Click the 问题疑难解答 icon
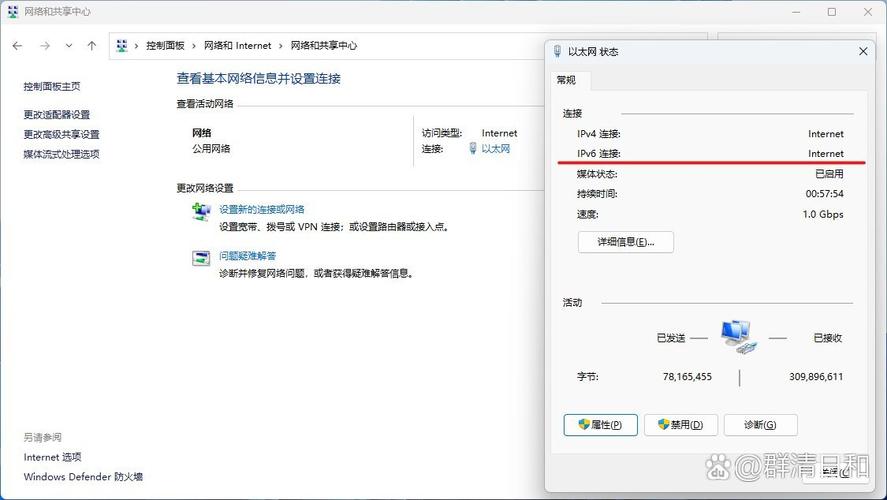The width and height of the screenshot is (887, 500). point(201,258)
